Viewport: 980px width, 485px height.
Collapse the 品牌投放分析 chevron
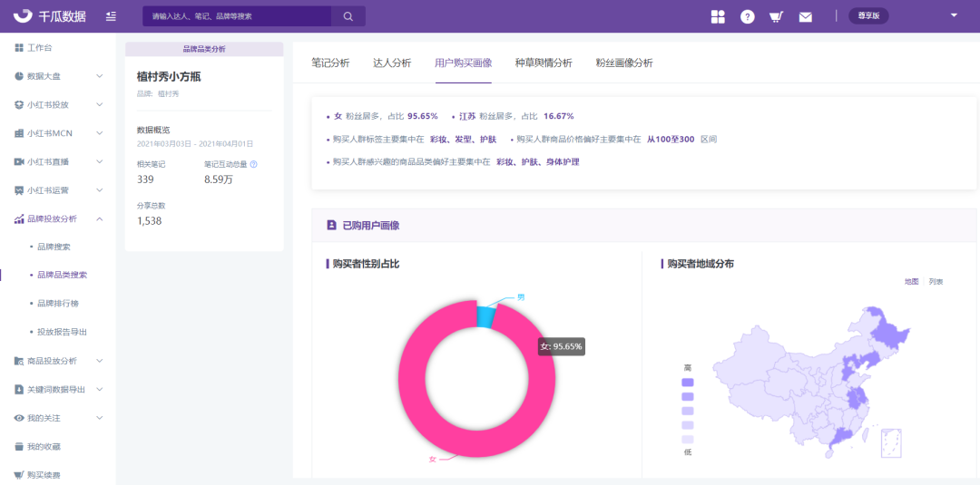[100, 218]
